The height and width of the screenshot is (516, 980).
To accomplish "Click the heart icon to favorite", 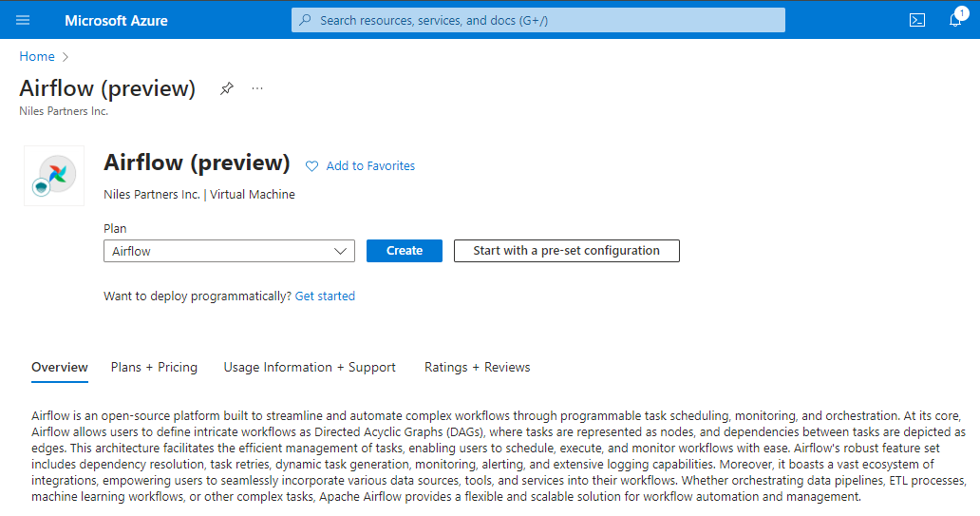I will click(x=311, y=165).
